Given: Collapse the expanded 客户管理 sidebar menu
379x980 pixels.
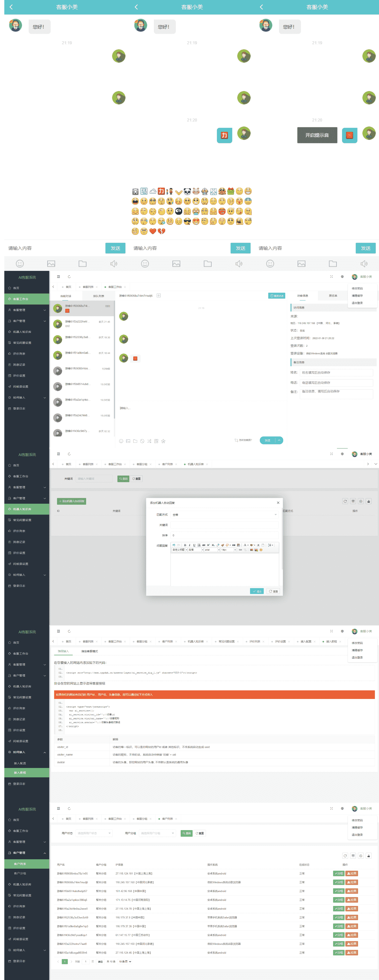Looking at the screenshot, I should coord(27,853).
